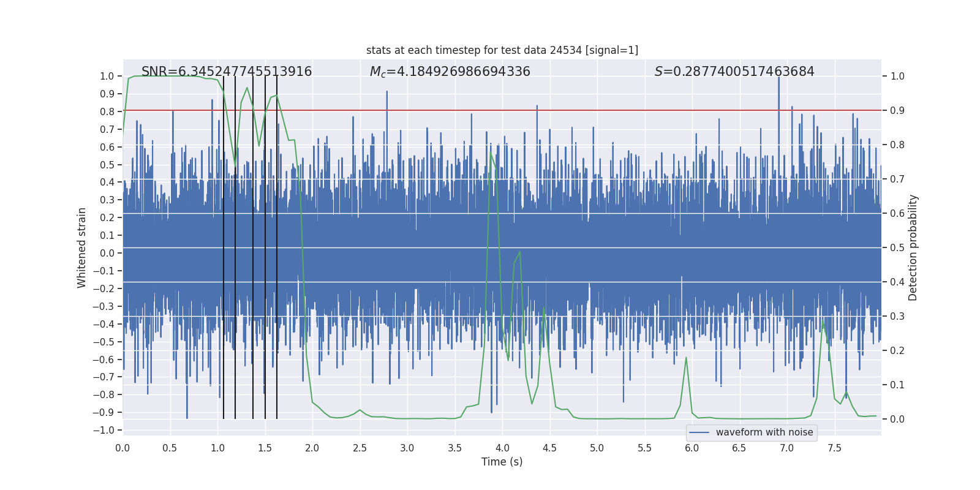Click the Mc=4.184926986694336 chirp mass annotation
This screenshot has width=980, height=490.
(450, 72)
